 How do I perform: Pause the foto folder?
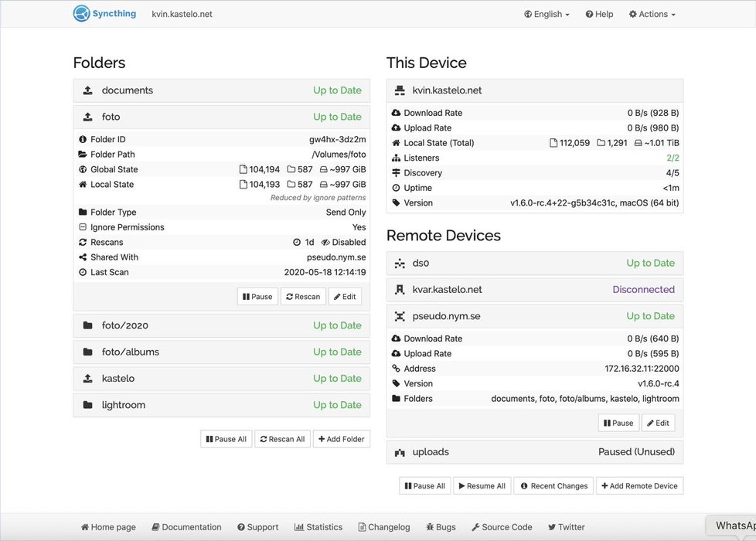pos(257,297)
